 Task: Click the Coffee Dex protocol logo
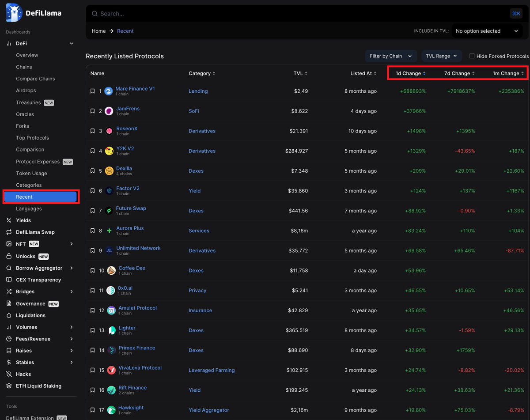pyautogui.click(x=111, y=270)
